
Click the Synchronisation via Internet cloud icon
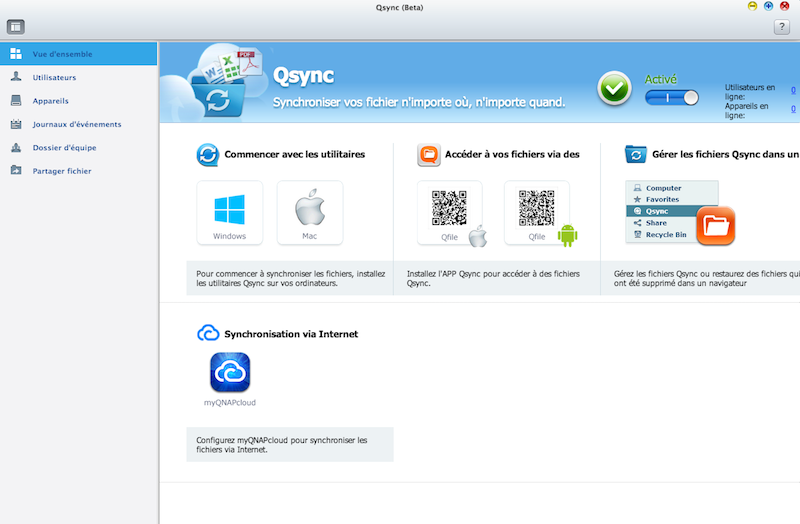point(208,333)
